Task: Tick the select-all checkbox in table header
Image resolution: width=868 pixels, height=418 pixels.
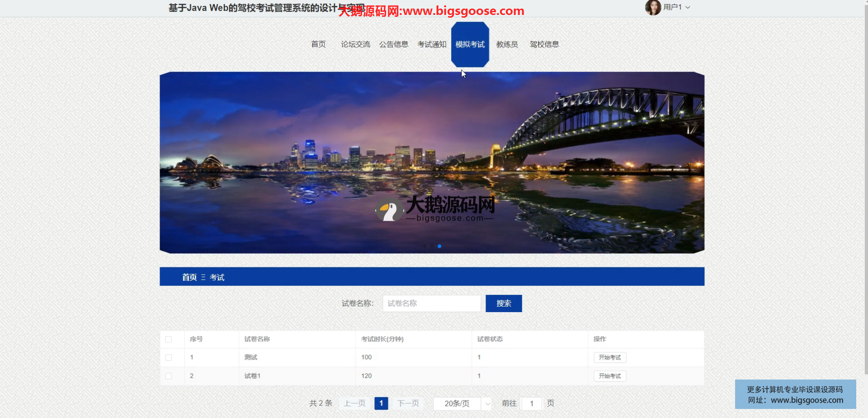Action: coord(169,339)
